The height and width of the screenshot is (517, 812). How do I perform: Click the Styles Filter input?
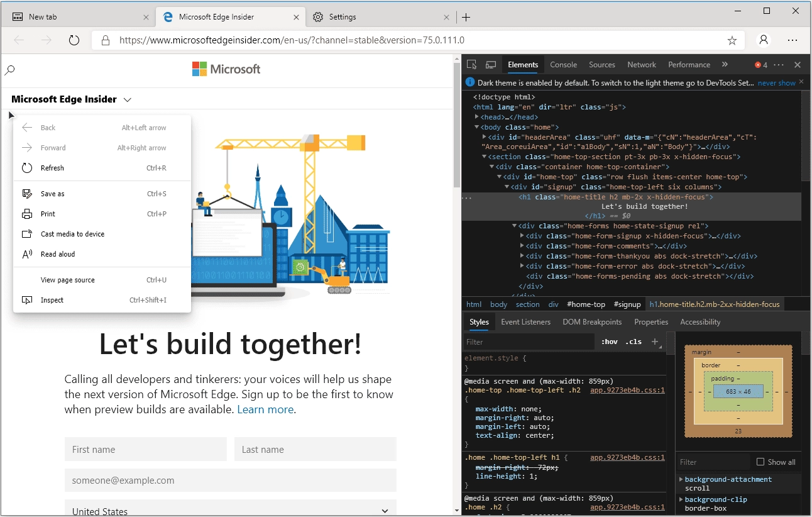[x=529, y=342]
